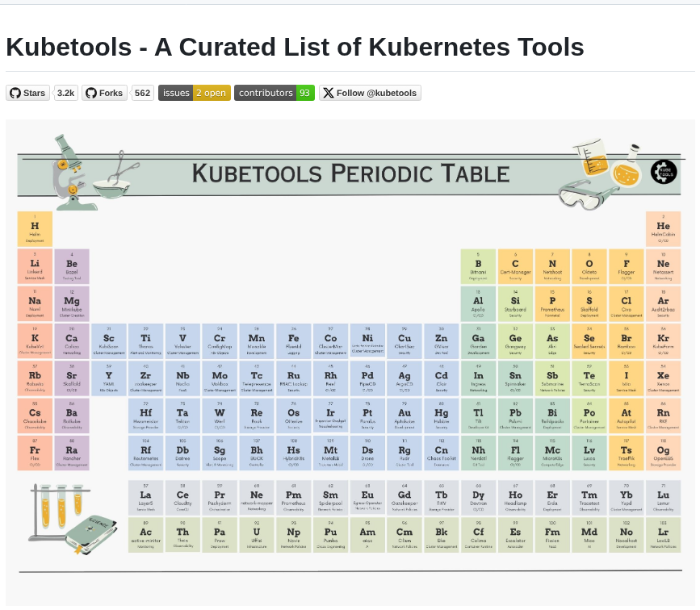The image size is (700, 610).
Task: Click the 'He' HelmCabin cell
Action: pyautogui.click(x=663, y=229)
